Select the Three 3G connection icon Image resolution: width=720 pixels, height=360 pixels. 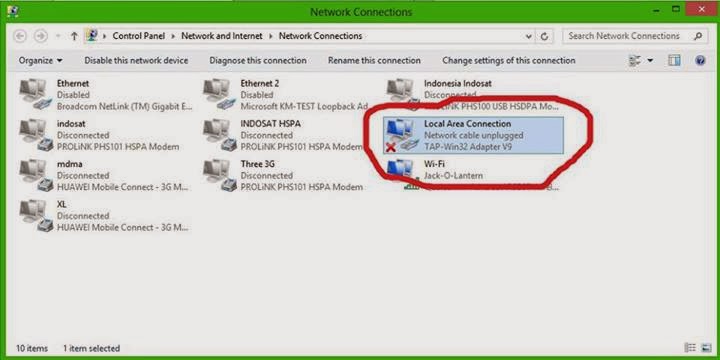[219, 175]
